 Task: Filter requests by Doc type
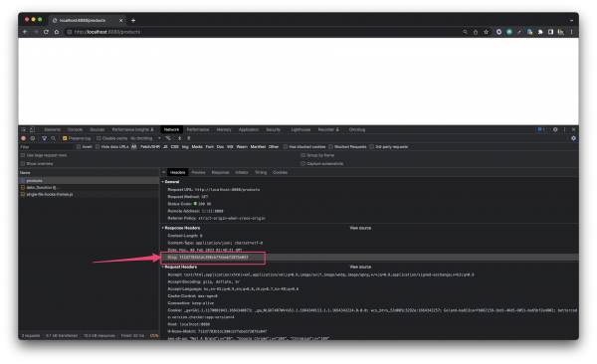click(x=220, y=146)
